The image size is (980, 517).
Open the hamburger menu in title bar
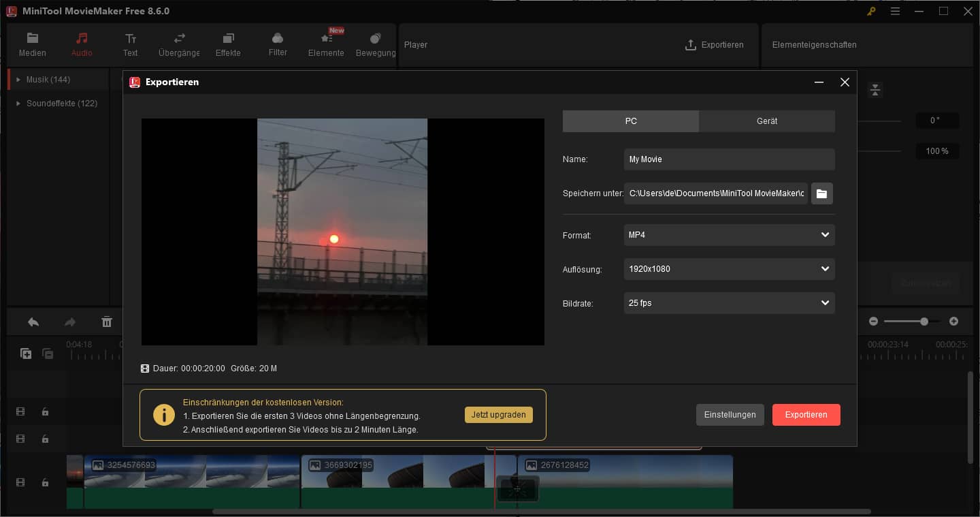895,11
